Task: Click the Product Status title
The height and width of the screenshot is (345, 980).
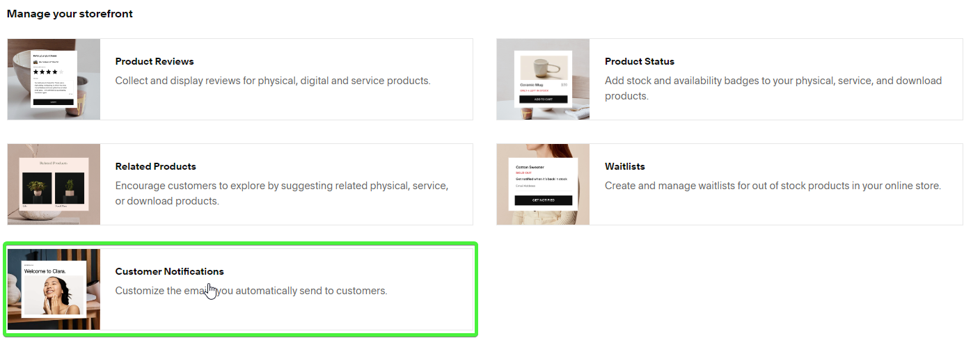Action: click(x=639, y=61)
